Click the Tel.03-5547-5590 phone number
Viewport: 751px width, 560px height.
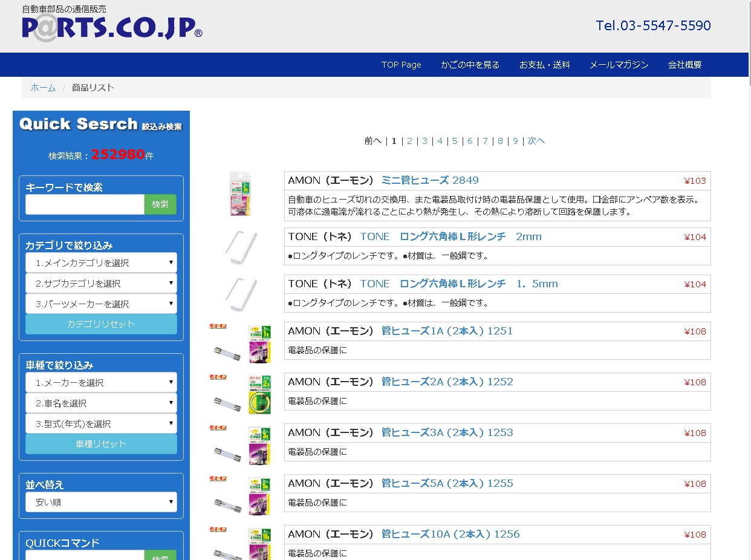point(653,25)
